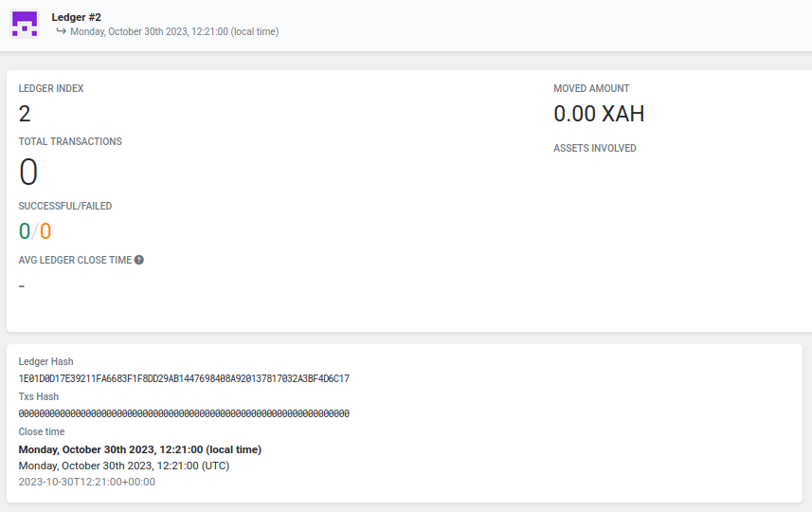This screenshot has width=812, height=512.
Task: Select the 0.00 XAH amount
Action: 599,114
